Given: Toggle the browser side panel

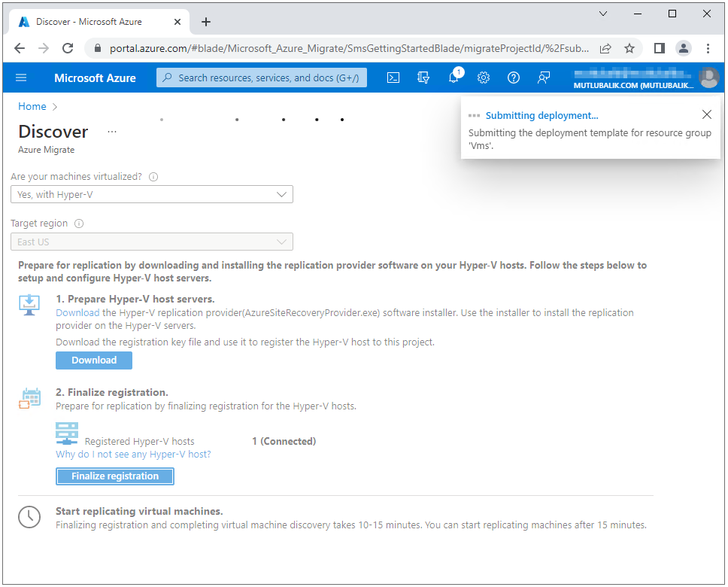Looking at the screenshot, I should coord(660,48).
